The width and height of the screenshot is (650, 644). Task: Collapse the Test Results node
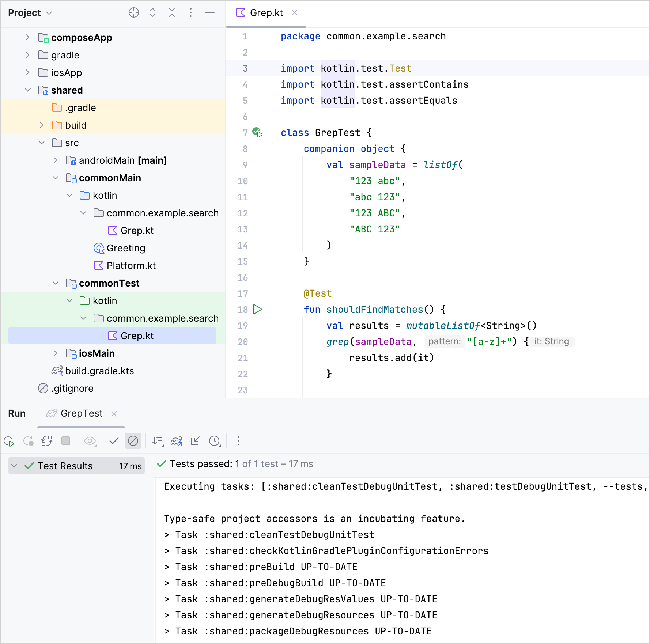(14, 466)
